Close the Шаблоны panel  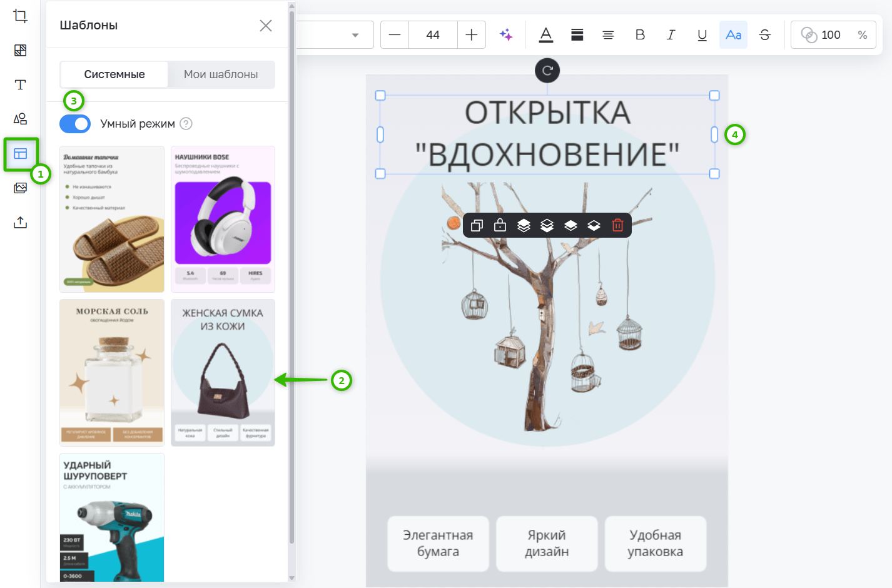tap(266, 26)
